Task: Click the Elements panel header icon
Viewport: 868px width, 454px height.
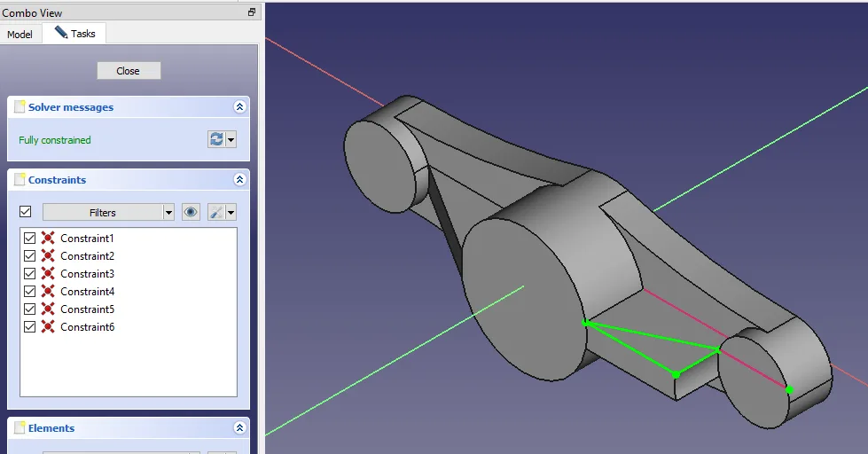Action: tap(20, 428)
